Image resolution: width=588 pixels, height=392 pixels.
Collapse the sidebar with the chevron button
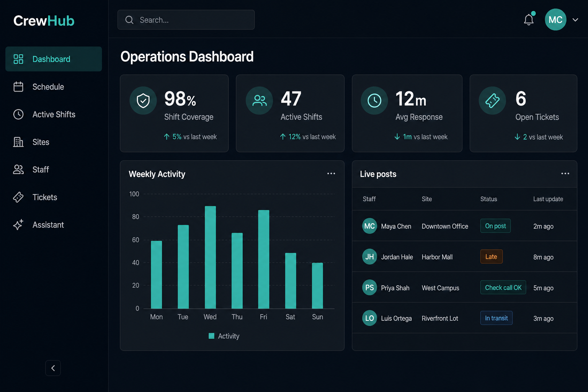point(53,368)
